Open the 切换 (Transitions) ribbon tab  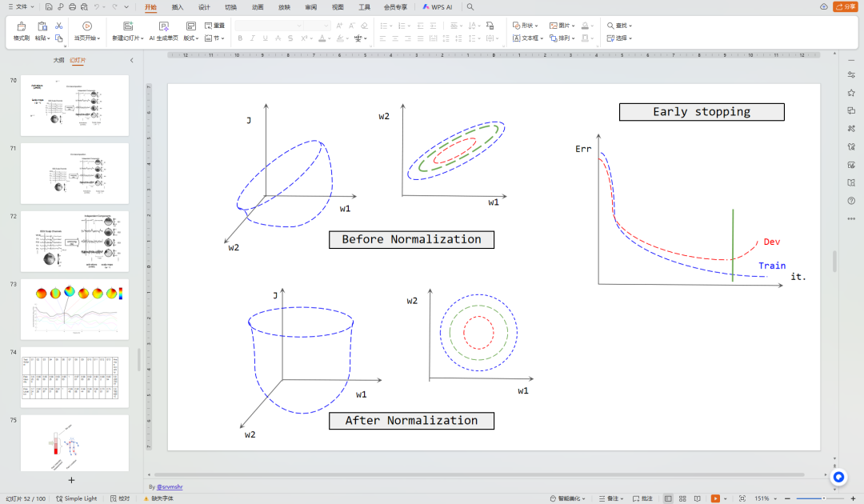(x=231, y=7)
